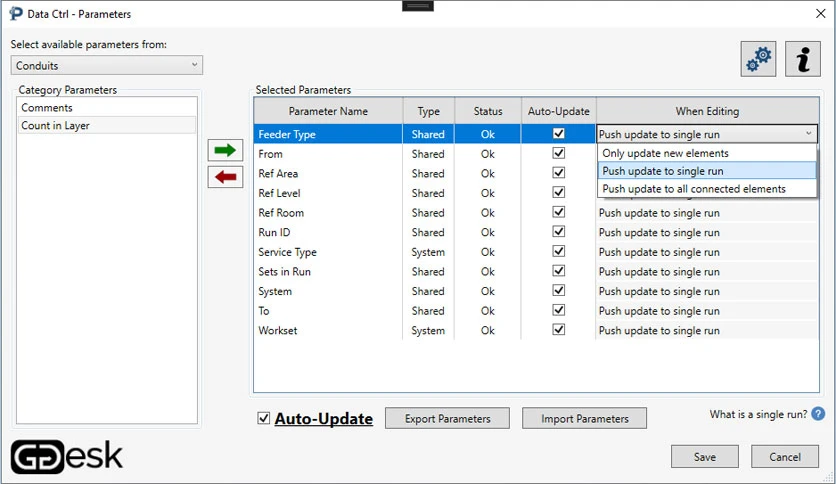Click the underlined Auto-Update label

click(x=324, y=418)
